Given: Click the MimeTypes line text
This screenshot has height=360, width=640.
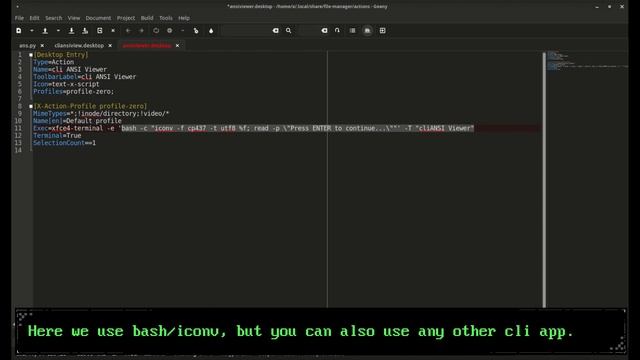Looking at the screenshot, I should pos(101,113).
